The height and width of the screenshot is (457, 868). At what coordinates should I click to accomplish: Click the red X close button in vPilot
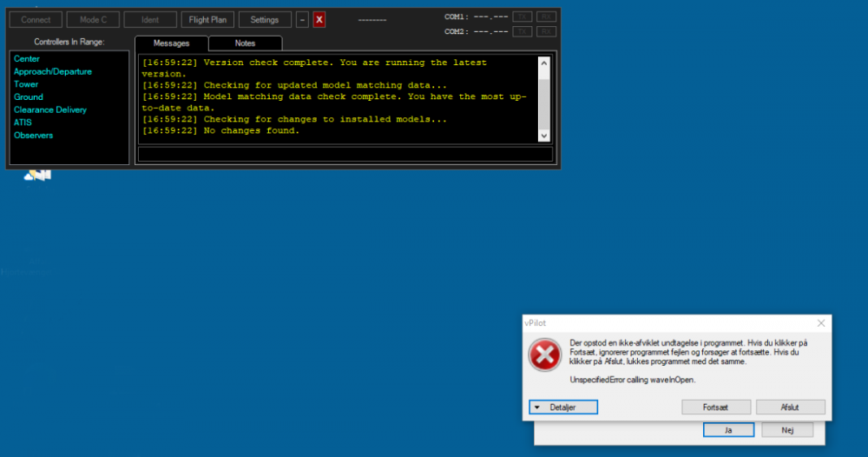tap(319, 19)
